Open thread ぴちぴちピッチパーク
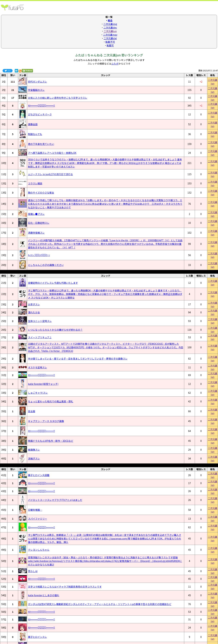The height and width of the screenshot is (644, 218). point(40,115)
